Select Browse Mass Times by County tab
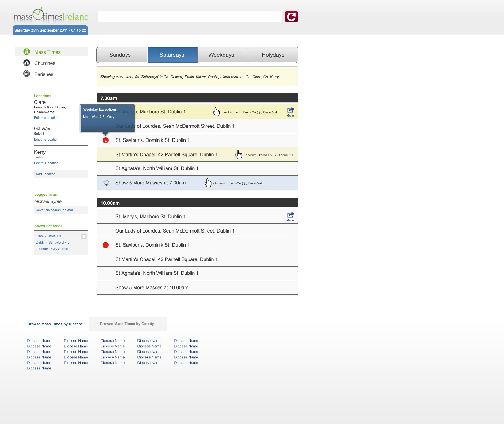Screen dimensions: 504x424 127,324
